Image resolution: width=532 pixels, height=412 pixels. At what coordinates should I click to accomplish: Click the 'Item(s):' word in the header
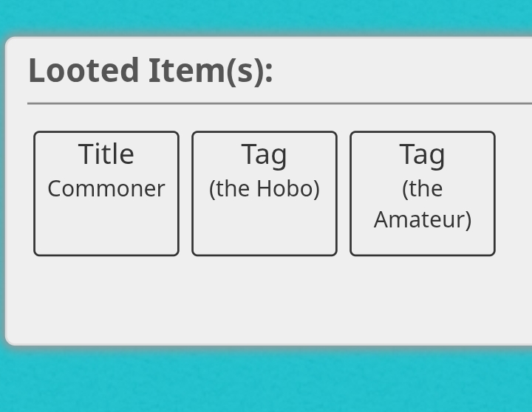211,71
